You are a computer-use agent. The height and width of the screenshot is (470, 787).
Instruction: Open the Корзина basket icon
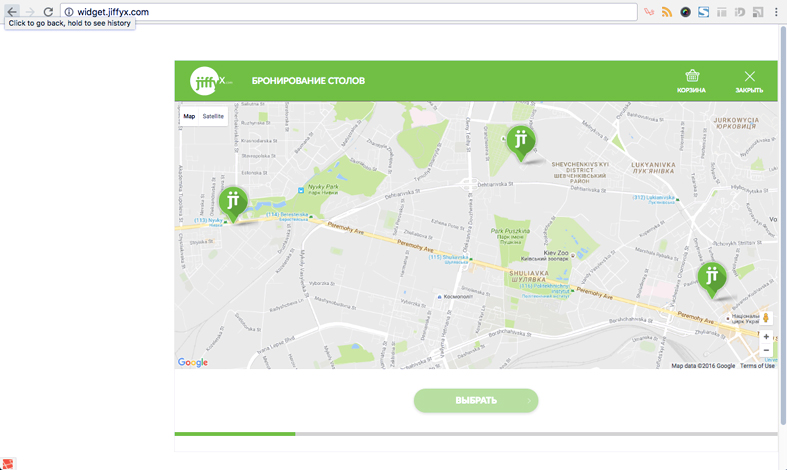tap(691, 81)
